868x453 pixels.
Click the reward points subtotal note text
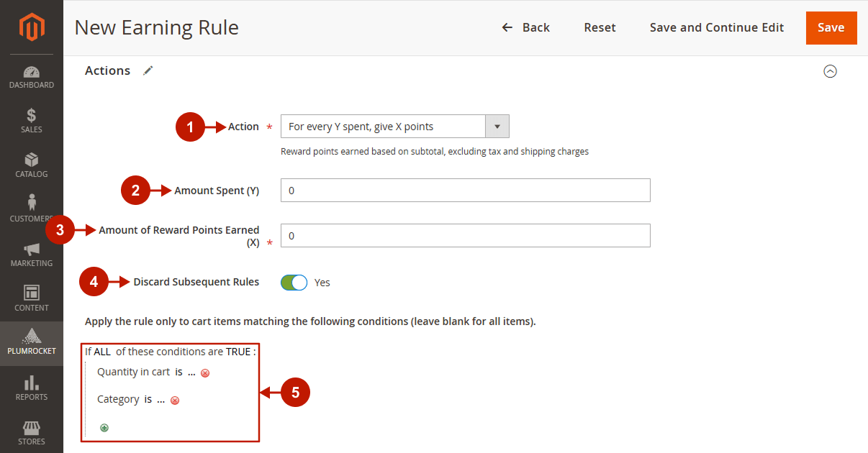435,152
